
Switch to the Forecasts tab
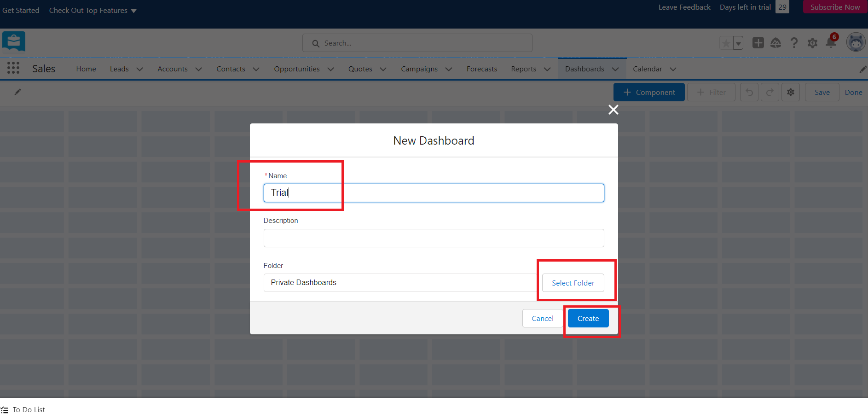tap(481, 69)
